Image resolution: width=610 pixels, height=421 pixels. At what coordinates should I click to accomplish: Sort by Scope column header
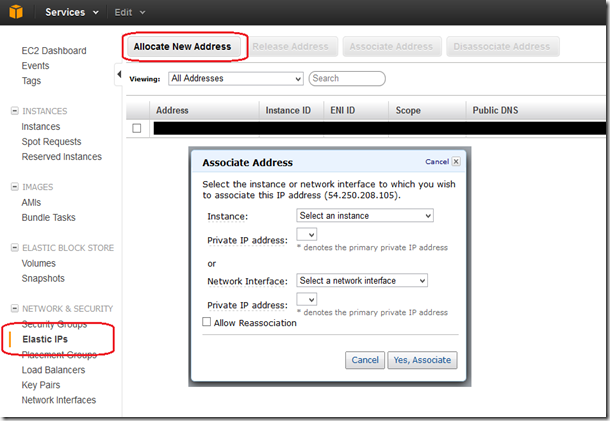[427, 111]
